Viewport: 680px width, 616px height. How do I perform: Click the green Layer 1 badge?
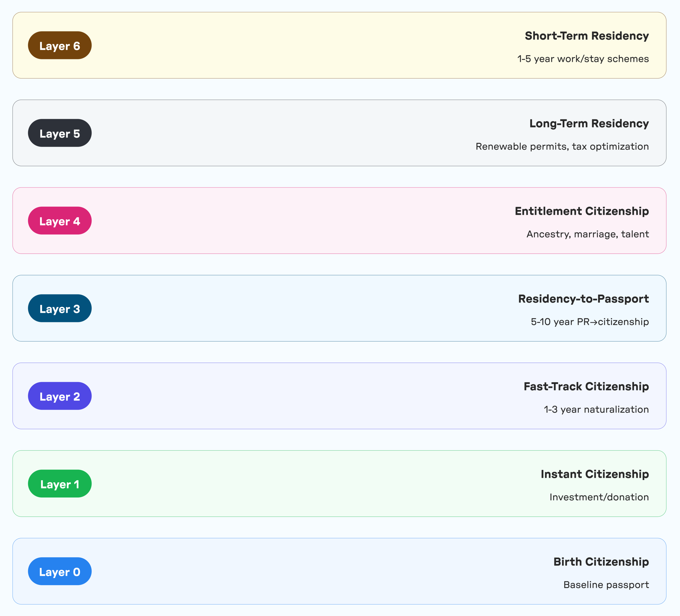[x=60, y=484]
